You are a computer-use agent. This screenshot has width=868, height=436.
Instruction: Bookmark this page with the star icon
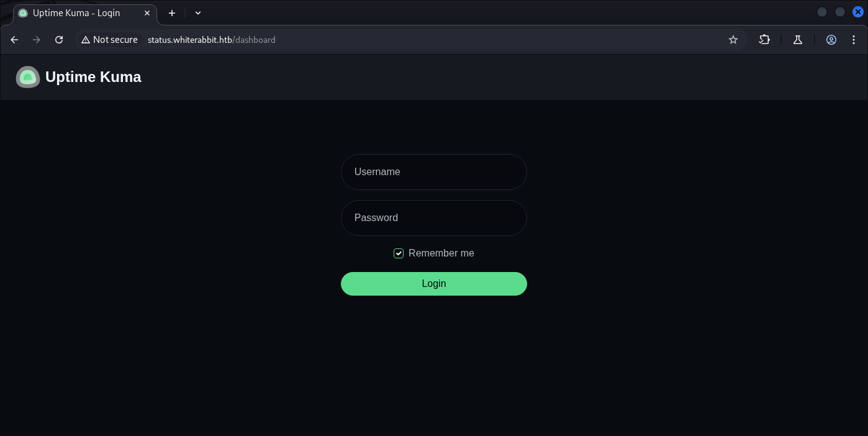[733, 40]
